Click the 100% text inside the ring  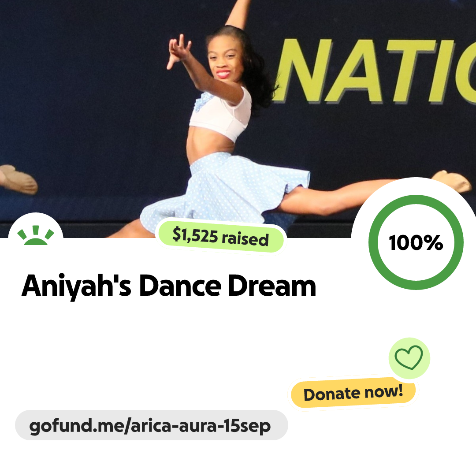(x=416, y=242)
